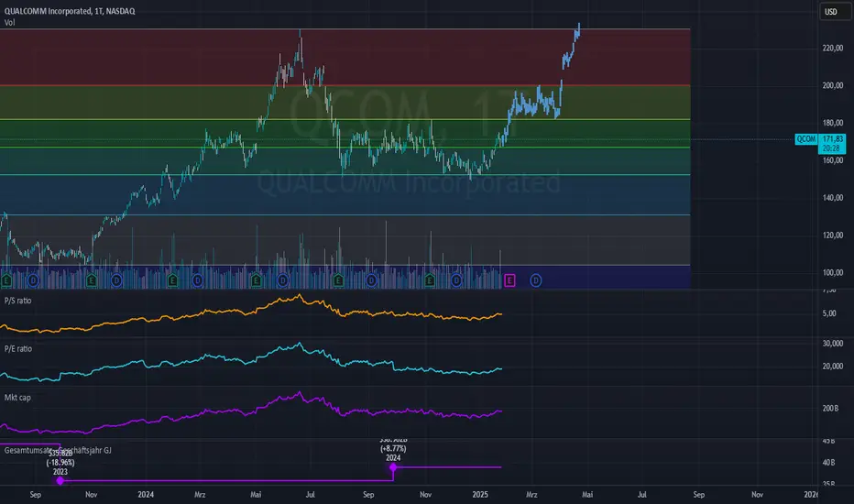
Task: Click the (-18.96%) 2023 revenue annotation
Action: (60, 463)
